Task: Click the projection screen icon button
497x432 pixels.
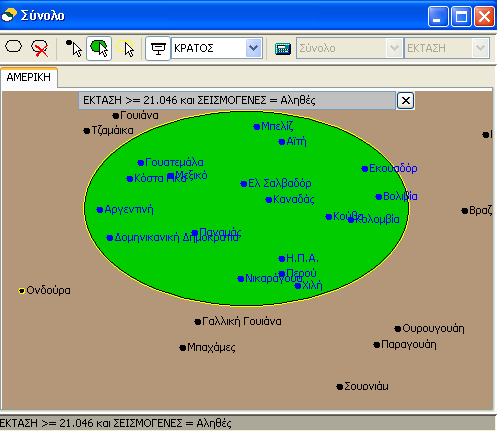Action: pyautogui.click(x=158, y=49)
